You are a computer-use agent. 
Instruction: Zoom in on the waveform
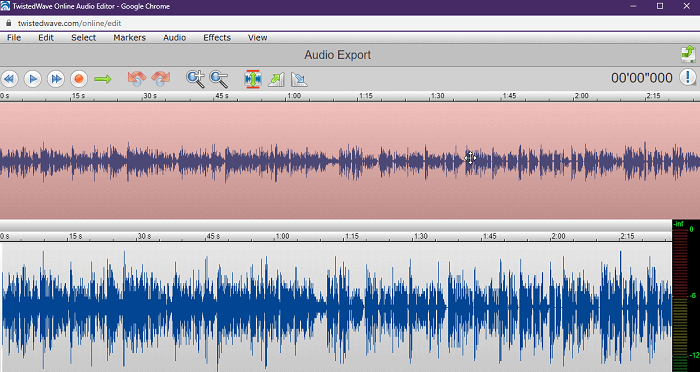click(196, 79)
